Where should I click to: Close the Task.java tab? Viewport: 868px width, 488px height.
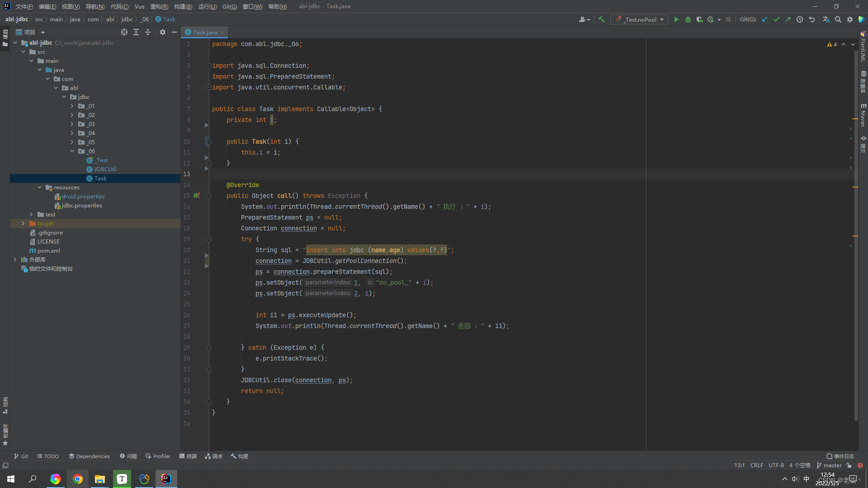pos(222,32)
